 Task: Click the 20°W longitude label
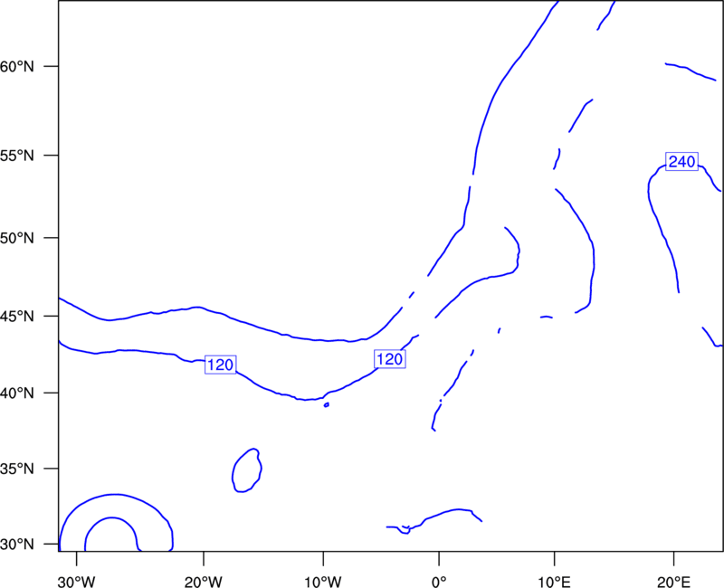pyautogui.click(x=204, y=582)
